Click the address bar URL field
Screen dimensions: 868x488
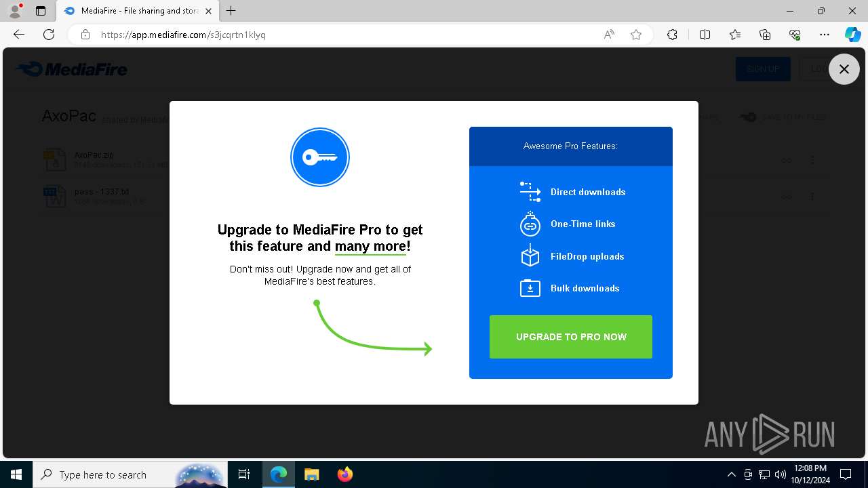[x=346, y=35]
